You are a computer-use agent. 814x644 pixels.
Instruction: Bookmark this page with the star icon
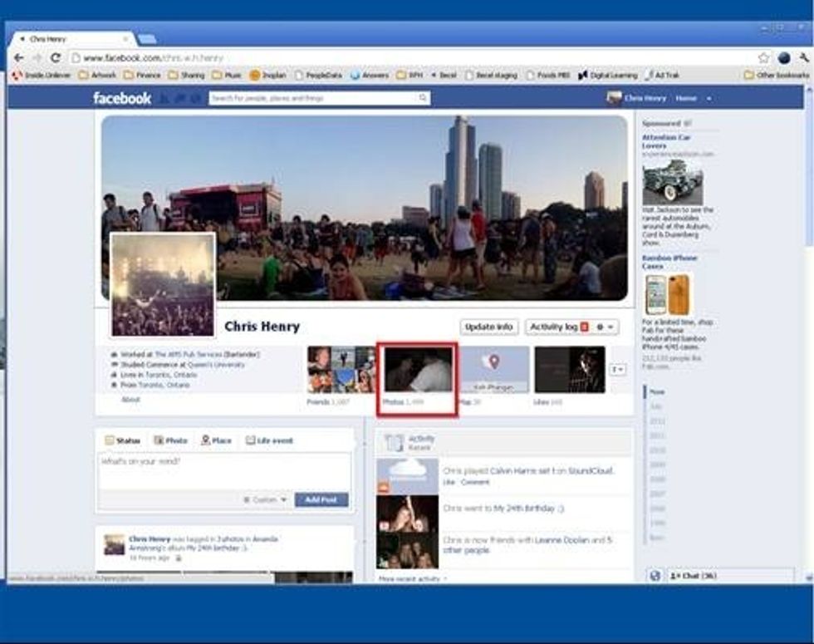(x=763, y=57)
